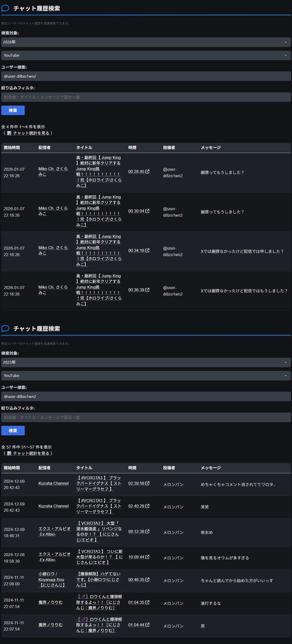Open first YouTube platform dropdown
292x644 pixels.
pyautogui.click(x=146, y=55)
